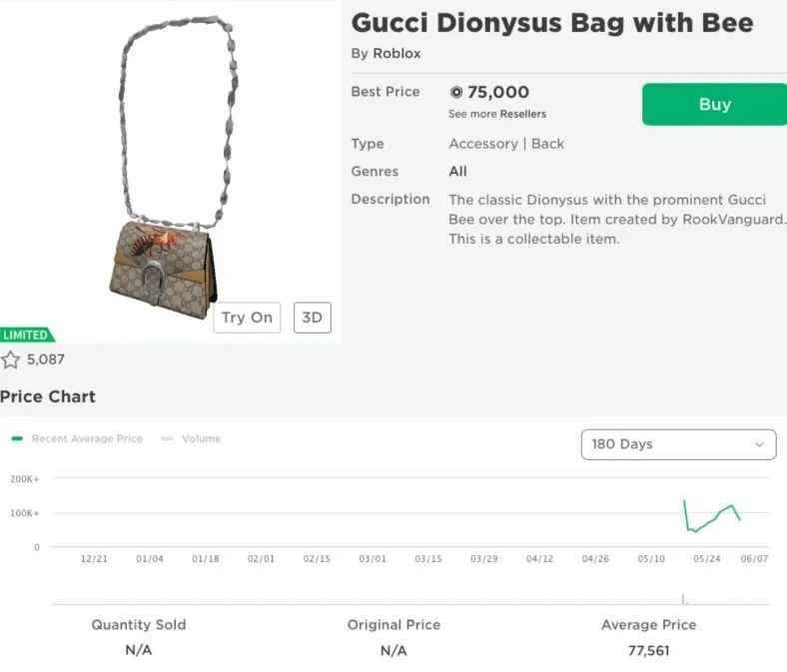The image size is (787, 672).
Task: Switch to 3D view
Action: [x=312, y=318]
